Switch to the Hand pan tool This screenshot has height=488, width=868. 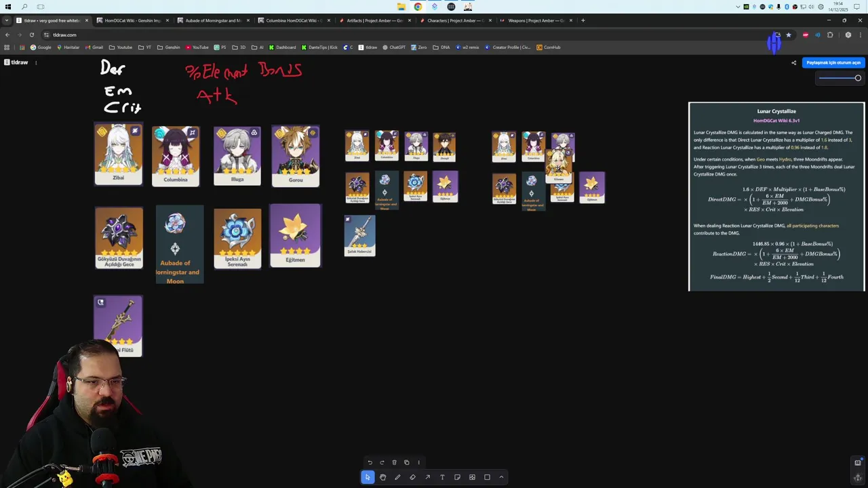coord(382,477)
